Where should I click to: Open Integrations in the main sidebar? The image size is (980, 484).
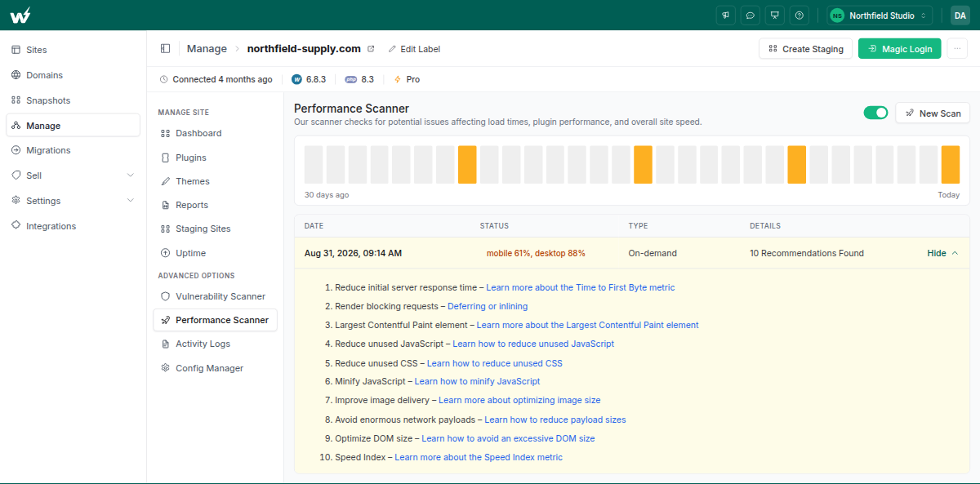point(73,226)
